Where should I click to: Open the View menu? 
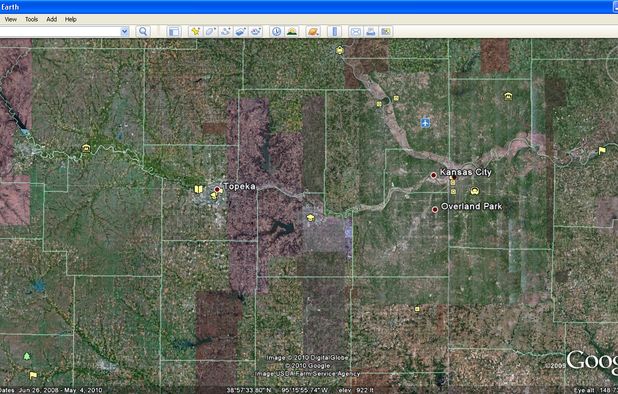point(11,19)
